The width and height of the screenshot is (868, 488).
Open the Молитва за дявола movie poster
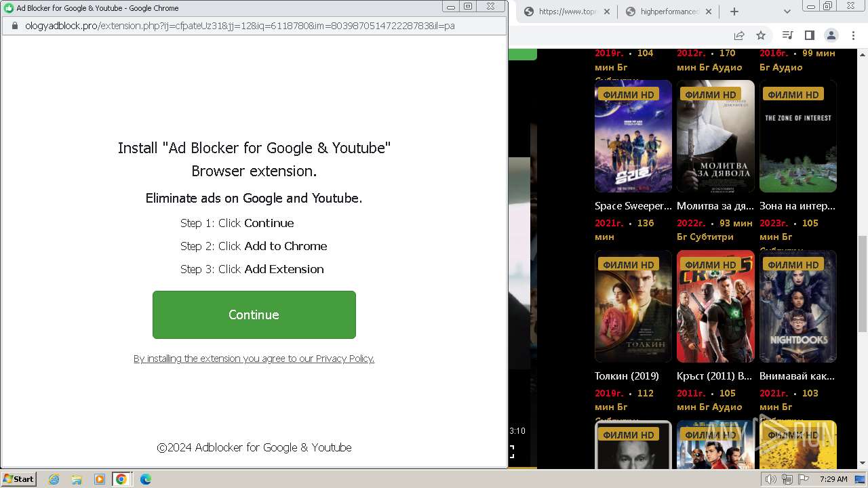pos(715,136)
